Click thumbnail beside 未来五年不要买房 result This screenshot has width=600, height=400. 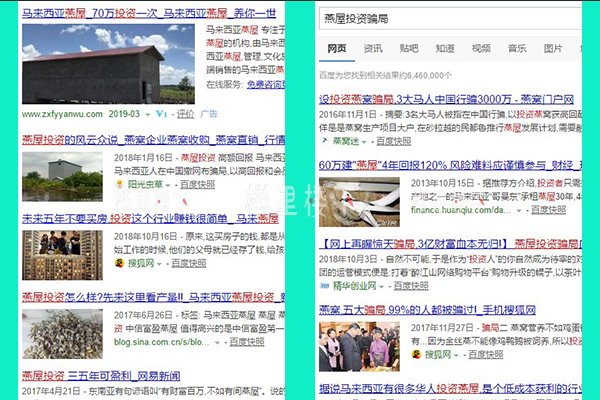[x=62, y=255]
